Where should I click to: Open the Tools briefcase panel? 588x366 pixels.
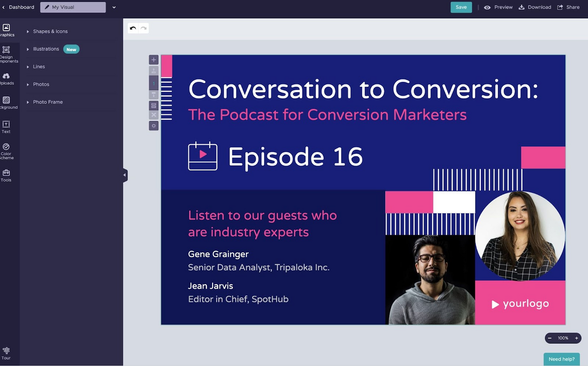click(x=6, y=175)
